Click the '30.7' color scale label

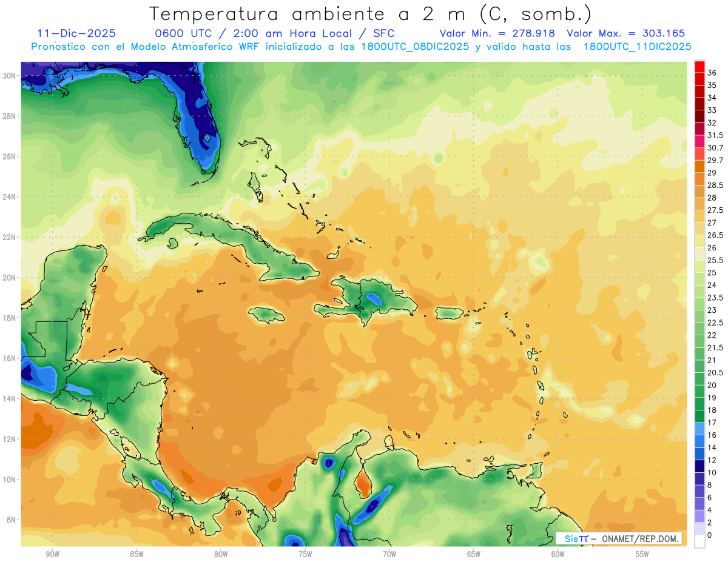(715, 148)
